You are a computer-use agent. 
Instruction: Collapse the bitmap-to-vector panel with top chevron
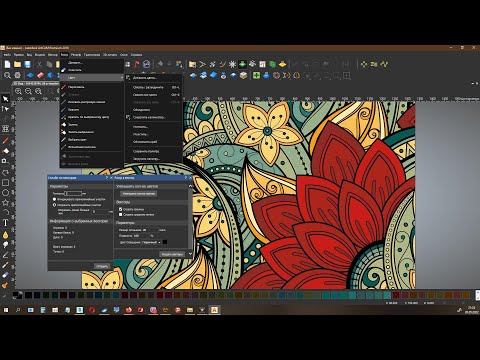[x=190, y=186]
